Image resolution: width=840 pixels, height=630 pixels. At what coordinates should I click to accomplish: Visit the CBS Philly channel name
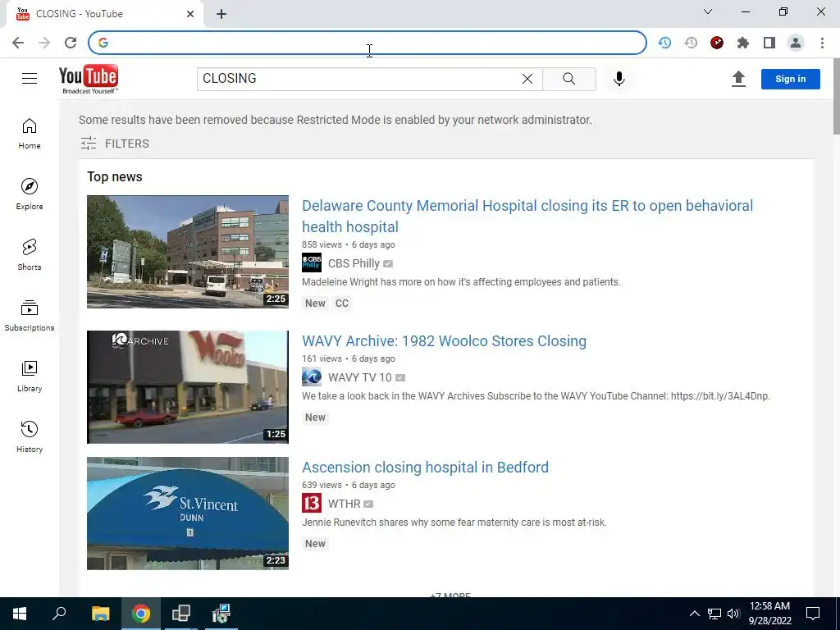pyautogui.click(x=354, y=263)
